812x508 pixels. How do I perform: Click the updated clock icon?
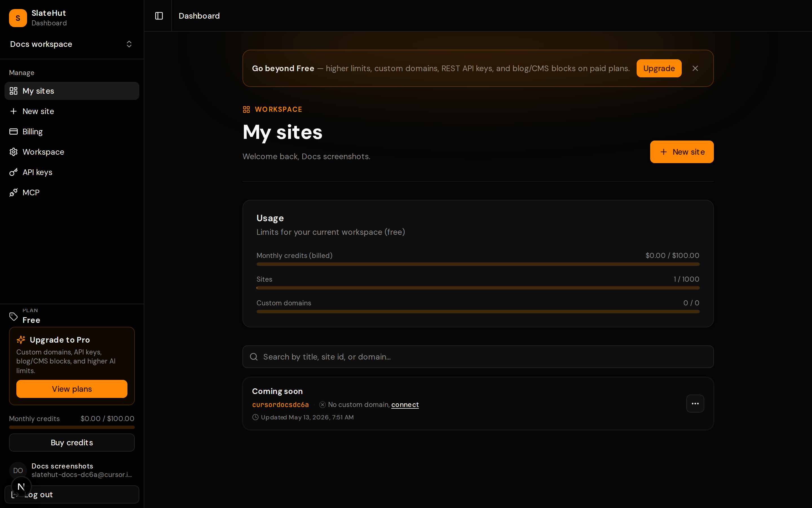click(x=255, y=417)
